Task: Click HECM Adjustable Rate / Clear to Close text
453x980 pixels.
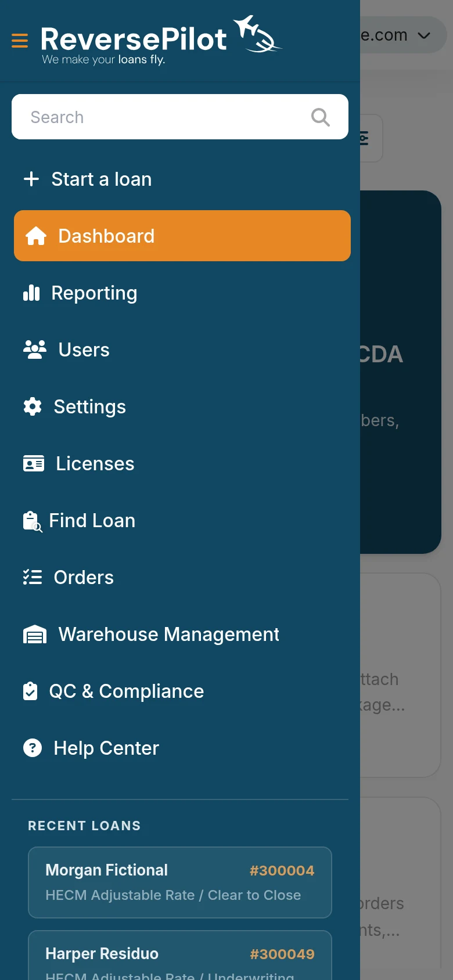Action: pyautogui.click(x=173, y=895)
